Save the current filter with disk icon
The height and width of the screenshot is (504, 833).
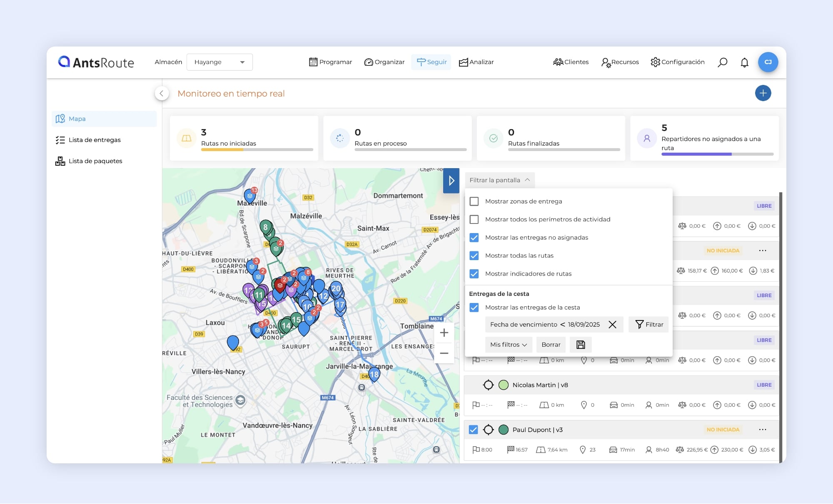581,345
